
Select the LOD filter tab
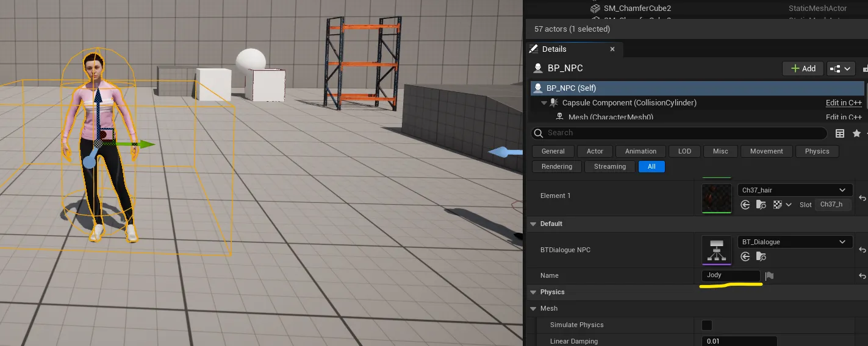pos(684,151)
